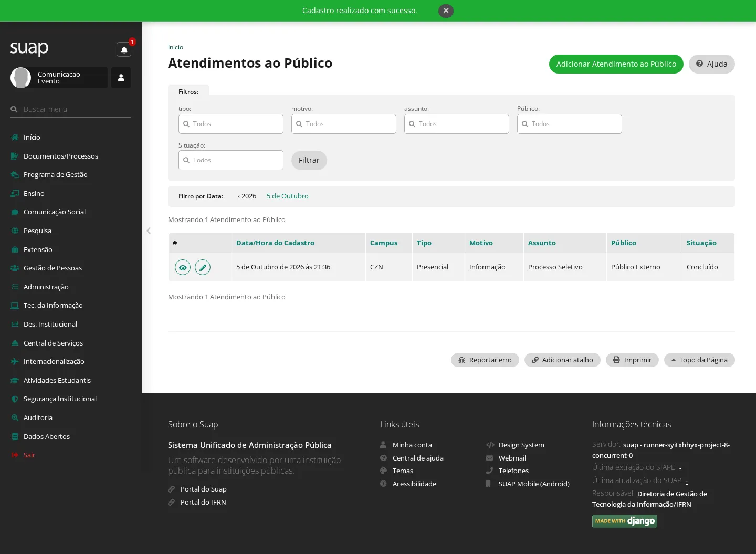Edit the atendimento with the pencil icon
The image size is (756, 554).
click(203, 267)
